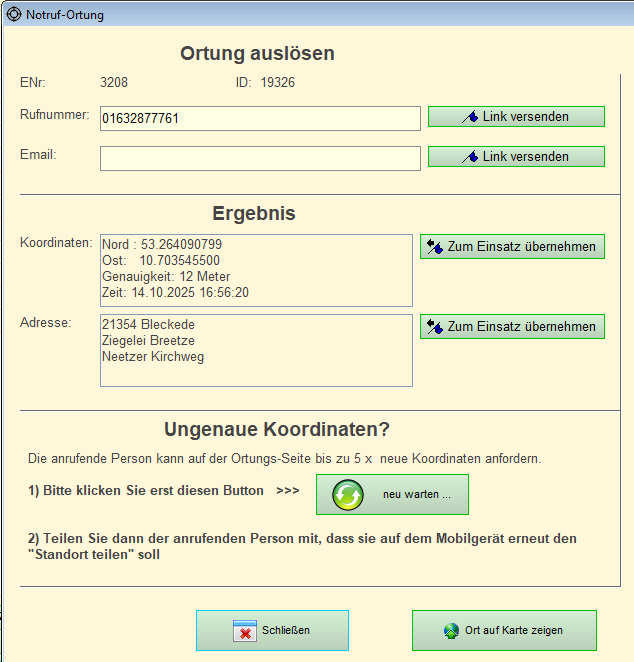Click the Notruf-Ortung crosshair icon in title bar
This screenshot has height=662, width=634.
[x=14, y=15]
